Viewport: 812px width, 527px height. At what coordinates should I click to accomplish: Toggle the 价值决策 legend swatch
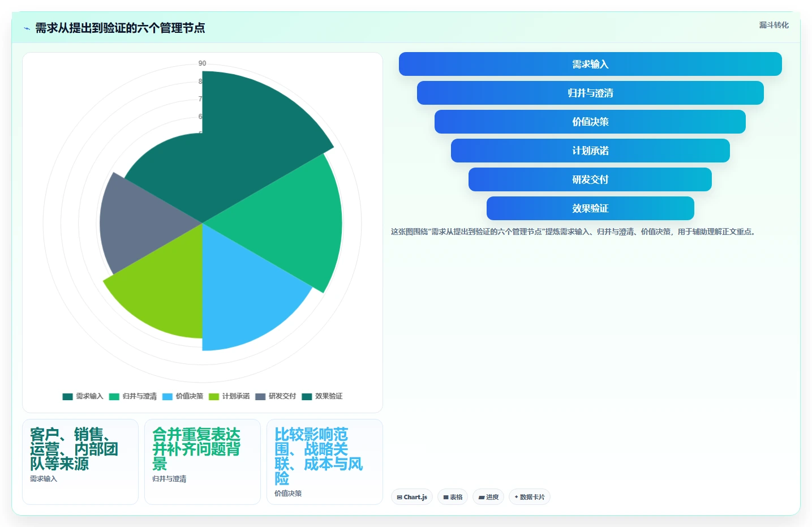[167, 396]
